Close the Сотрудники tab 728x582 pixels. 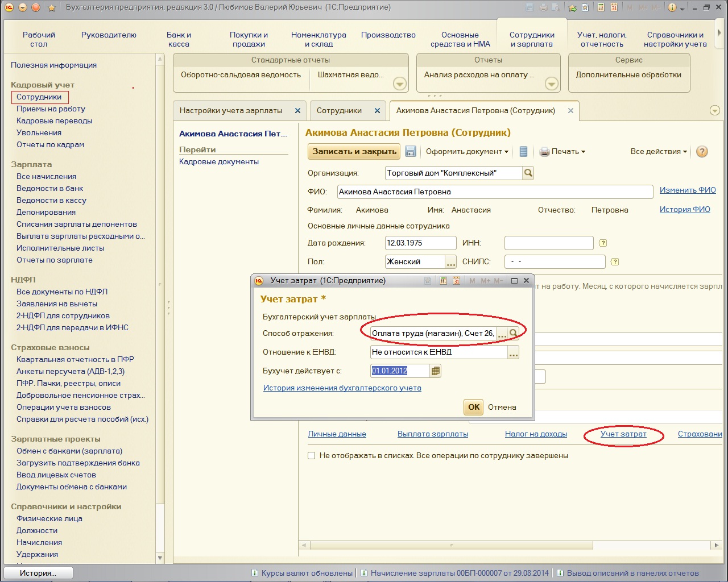(x=377, y=111)
